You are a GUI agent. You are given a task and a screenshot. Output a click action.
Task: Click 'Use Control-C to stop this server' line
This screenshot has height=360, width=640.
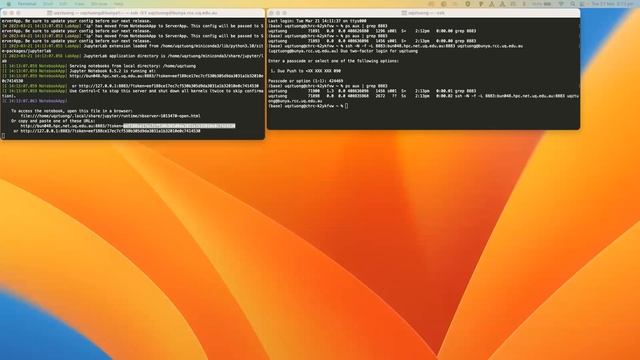(x=132, y=91)
